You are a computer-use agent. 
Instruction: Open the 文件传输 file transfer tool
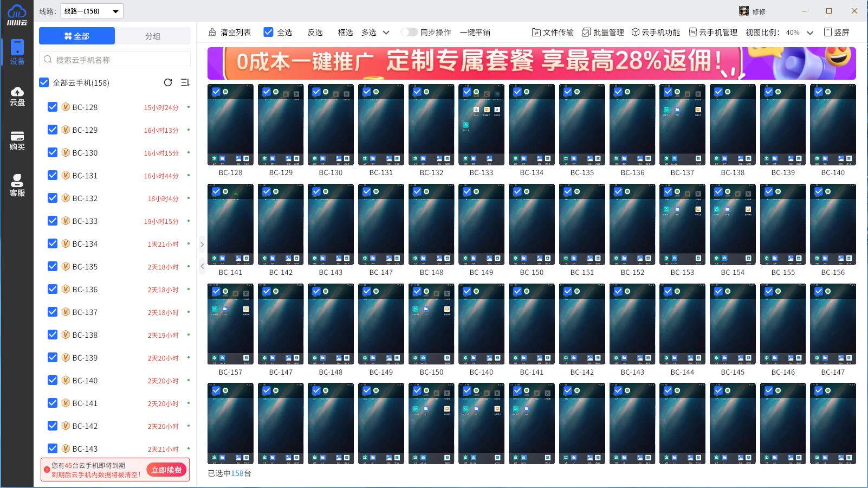click(x=554, y=32)
